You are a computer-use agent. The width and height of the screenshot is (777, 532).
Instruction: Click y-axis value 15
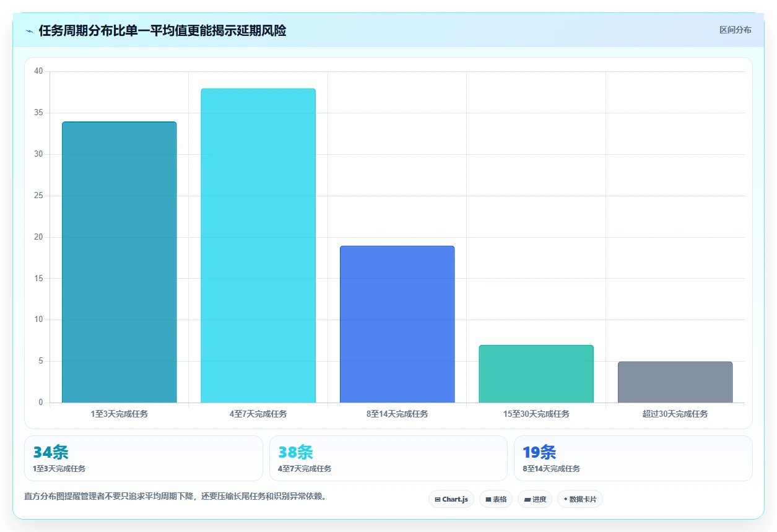coord(39,279)
